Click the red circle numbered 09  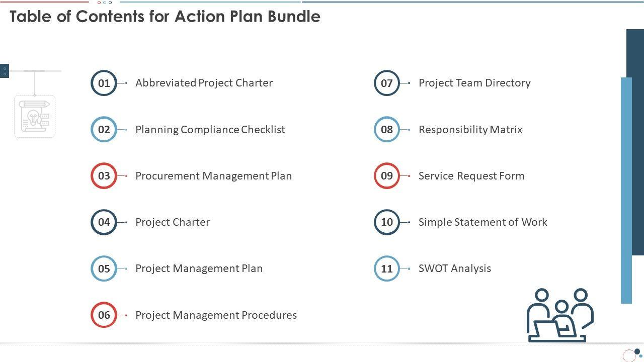coord(386,176)
